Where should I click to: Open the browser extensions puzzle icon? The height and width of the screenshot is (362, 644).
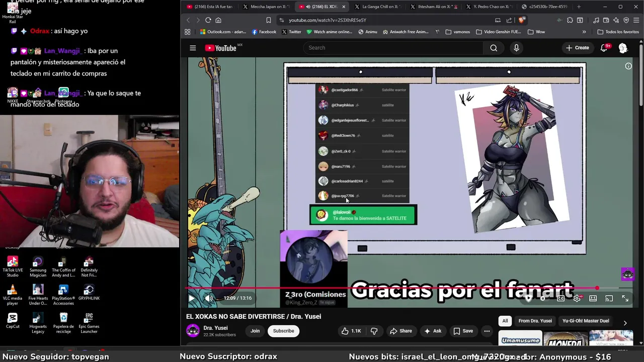click(570, 20)
